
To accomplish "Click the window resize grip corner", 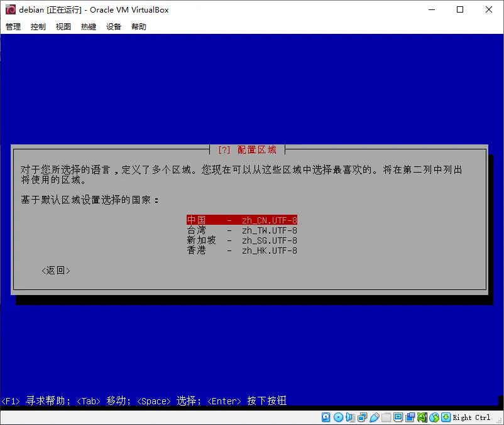I will (x=499, y=421).
